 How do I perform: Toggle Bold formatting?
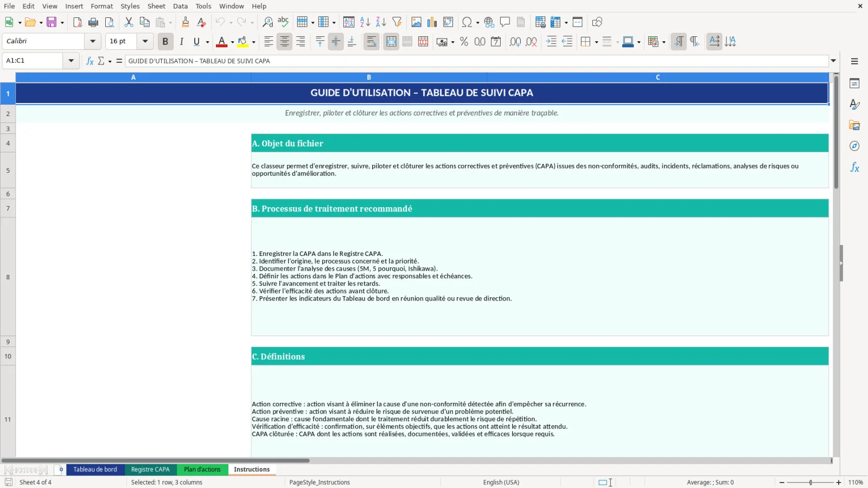pyautogui.click(x=165, y=42)
